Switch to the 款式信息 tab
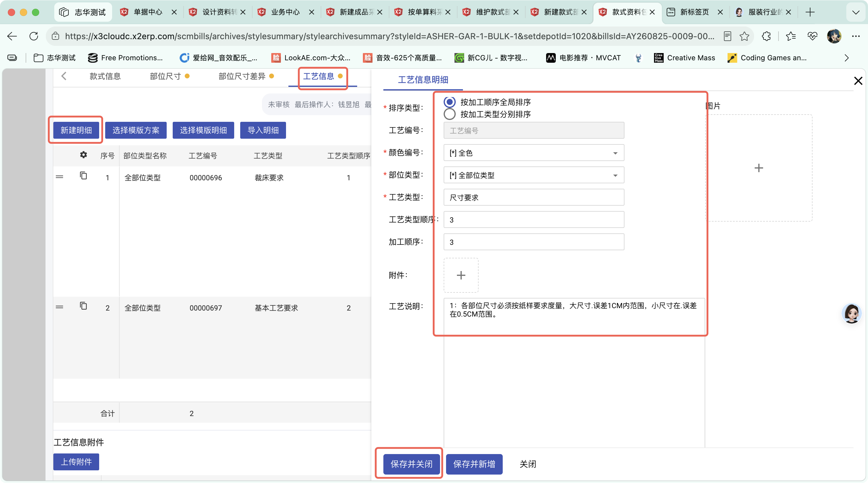The width and height of the screenshot is (868, 483). 105,76
